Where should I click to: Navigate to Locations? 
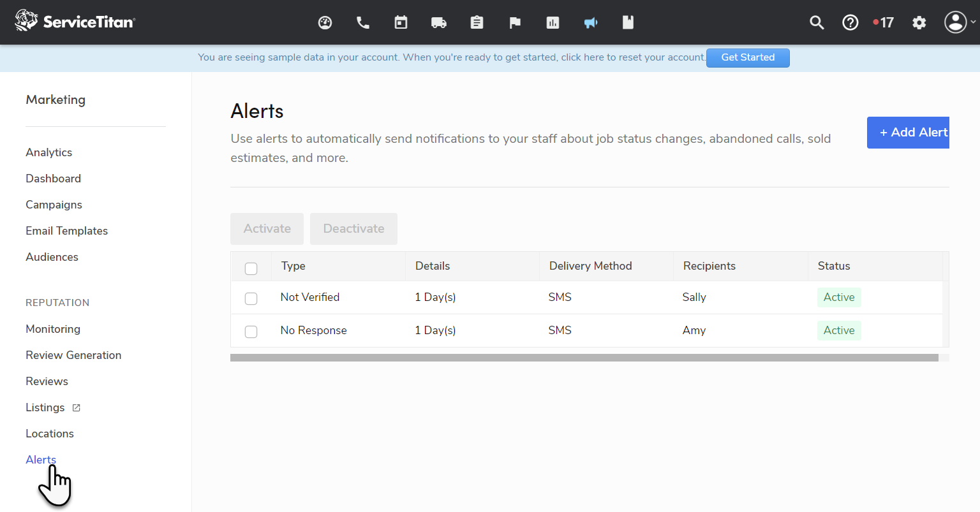50,434
